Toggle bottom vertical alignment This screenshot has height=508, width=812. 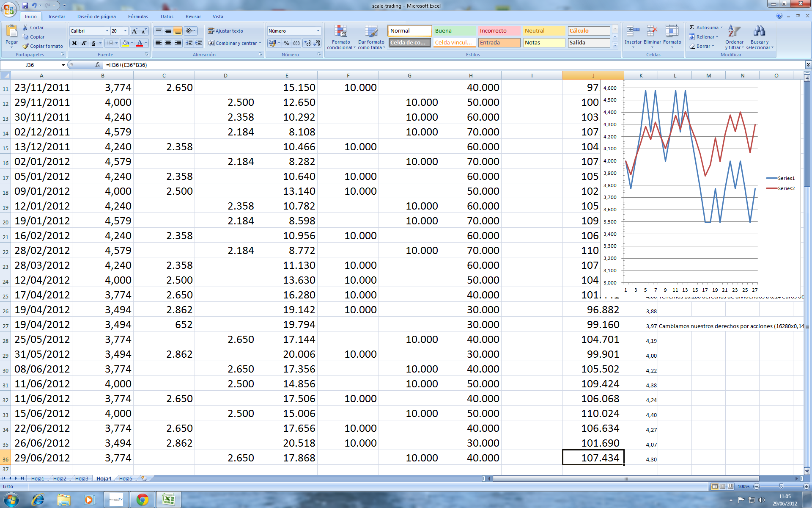[178, 31]
